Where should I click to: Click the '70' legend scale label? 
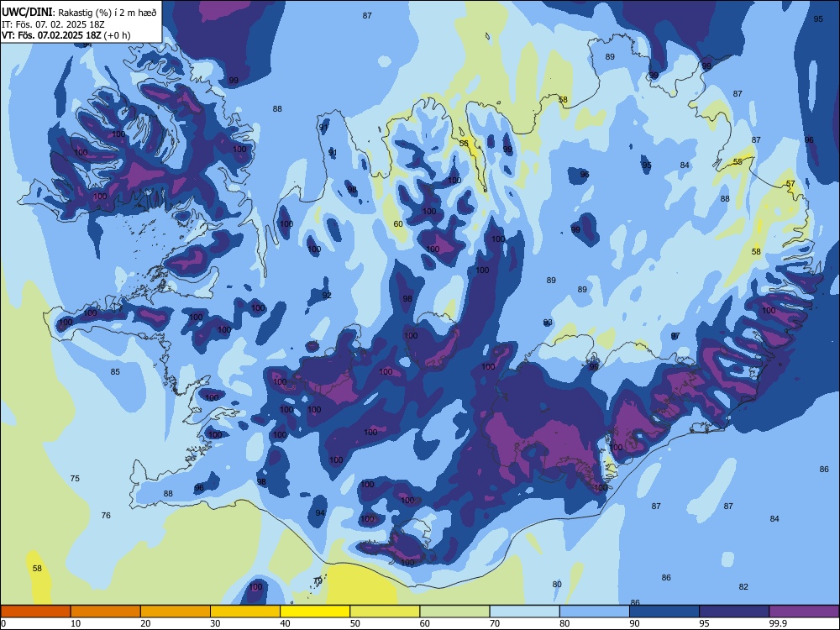[x=495, y=623]
